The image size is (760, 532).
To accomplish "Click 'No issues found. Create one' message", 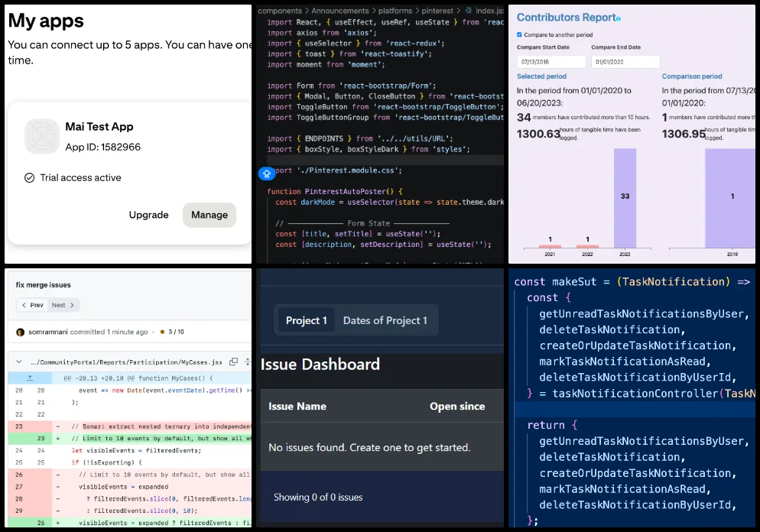I will point(369,447).
